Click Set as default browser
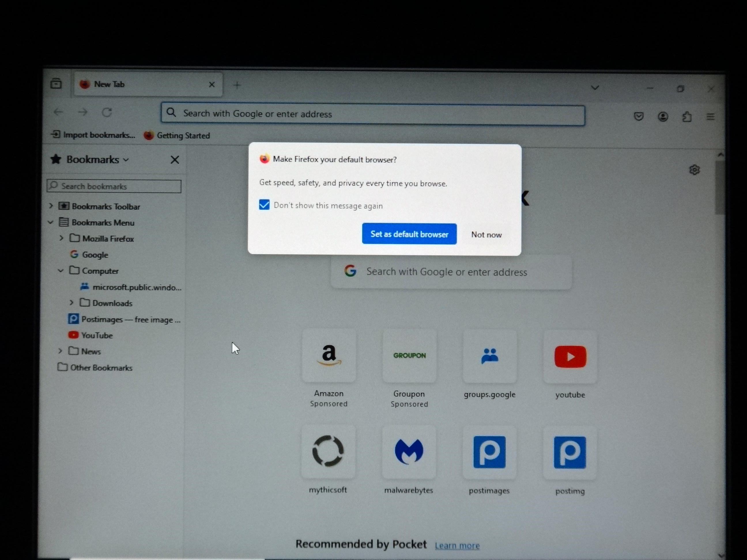Image resolution: width=747 pixels, height=560 pixels. pos(409,234)
